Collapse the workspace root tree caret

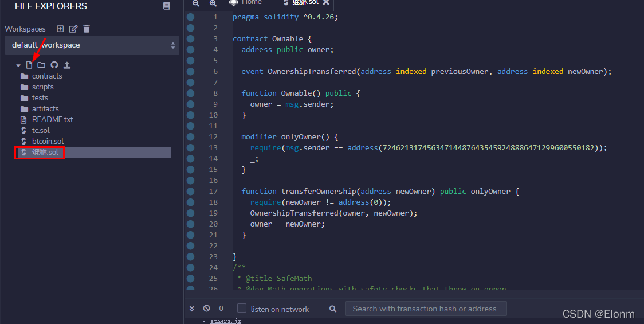click(18, 65)
